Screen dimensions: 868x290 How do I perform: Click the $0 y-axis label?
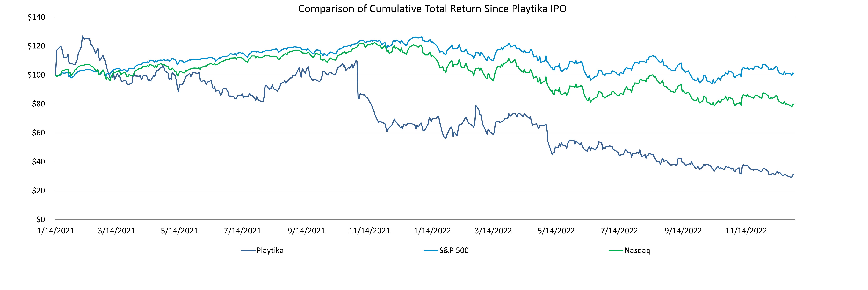40,220
